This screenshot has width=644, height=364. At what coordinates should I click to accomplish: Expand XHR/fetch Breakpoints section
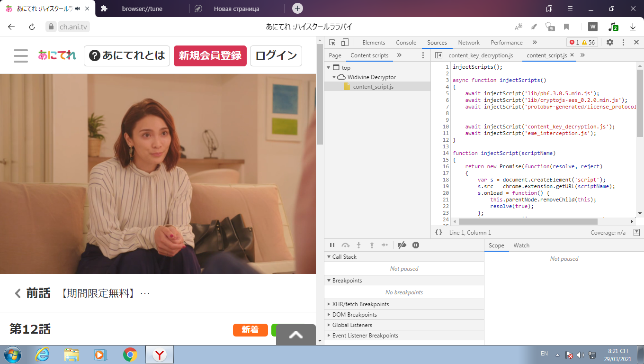(360, 304)
